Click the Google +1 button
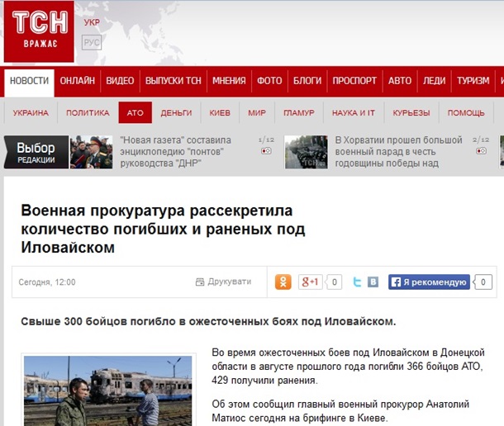The width and height of the screenshot is (504, 426). (310, 282)
